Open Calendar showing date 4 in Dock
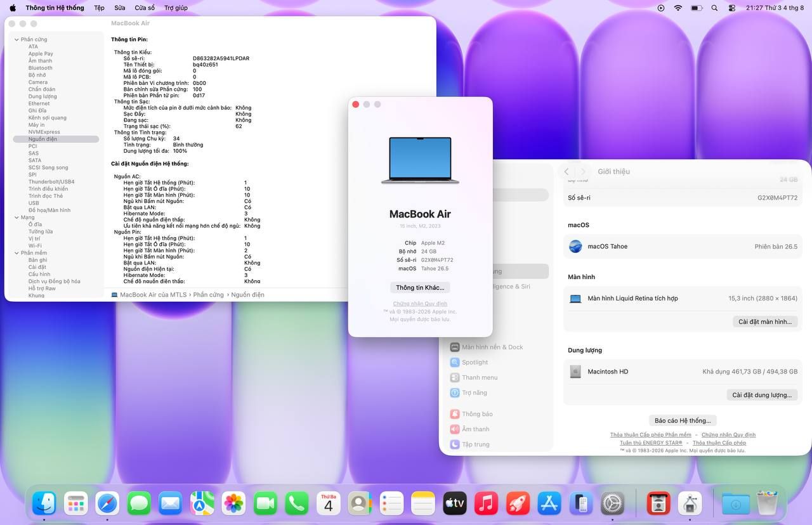 click(329, 503)
